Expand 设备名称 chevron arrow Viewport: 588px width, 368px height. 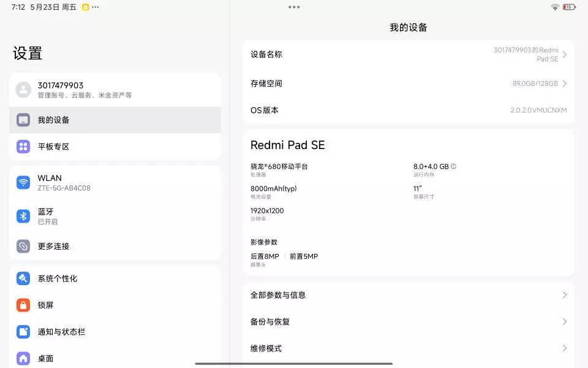pos(564,55)
